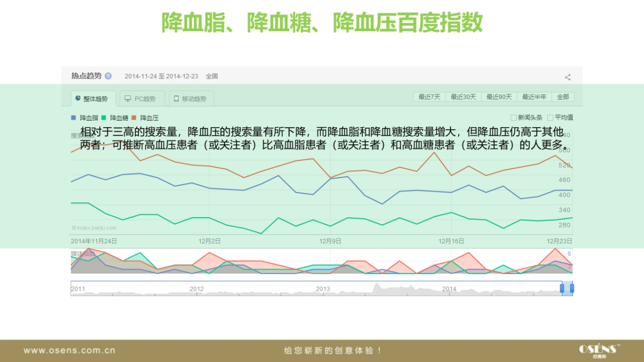Click the phone icon on the 移动趋势 tab
The width and height of the screenshot is (644, 362).
click(x=176, y=99)
